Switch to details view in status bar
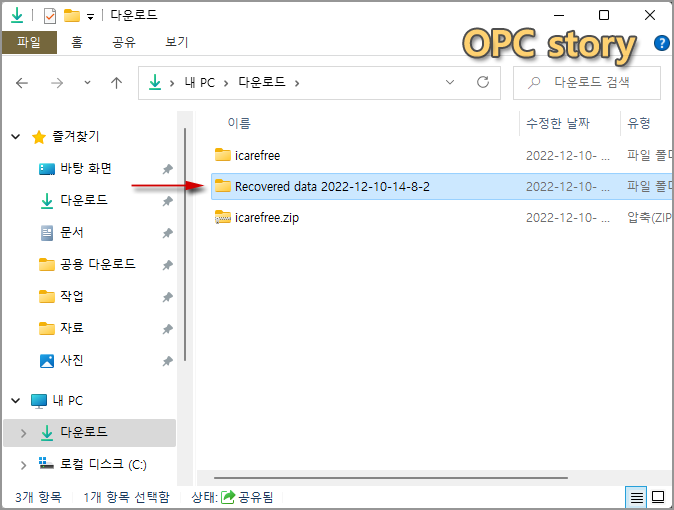The width and height of the screenshot is (674, 510). point(636,498)
